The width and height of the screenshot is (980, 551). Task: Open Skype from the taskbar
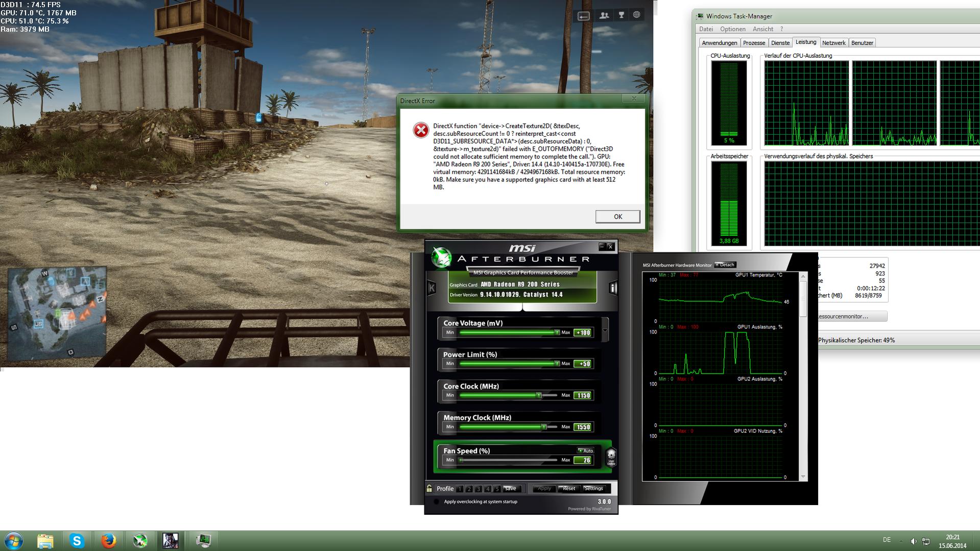(x=77, y=540)
